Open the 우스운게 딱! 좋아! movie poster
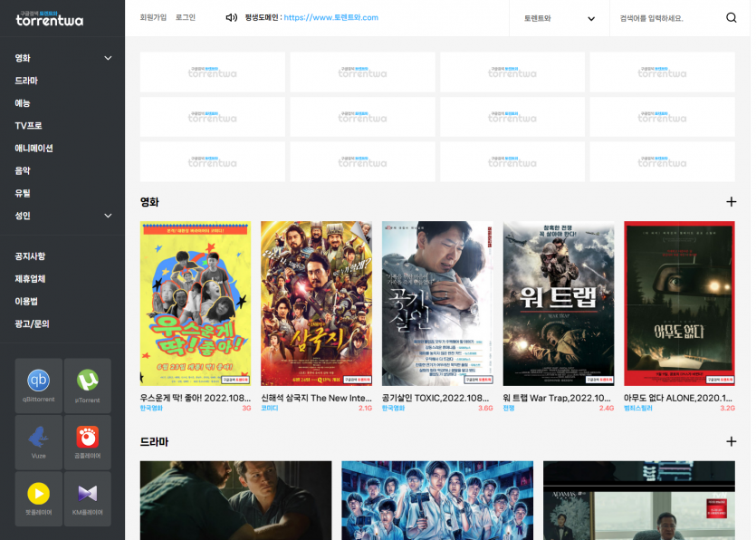The image size is (756, 540). [x=196, y=303]
